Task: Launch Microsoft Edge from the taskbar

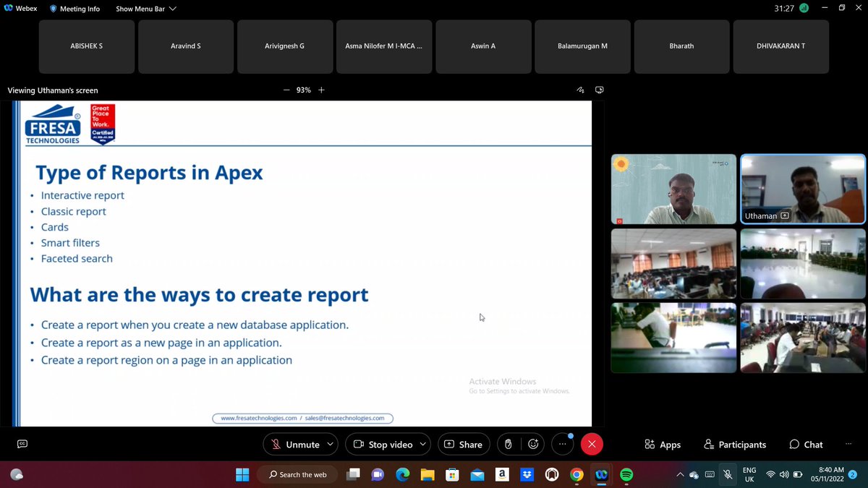Action: point(402,474)
